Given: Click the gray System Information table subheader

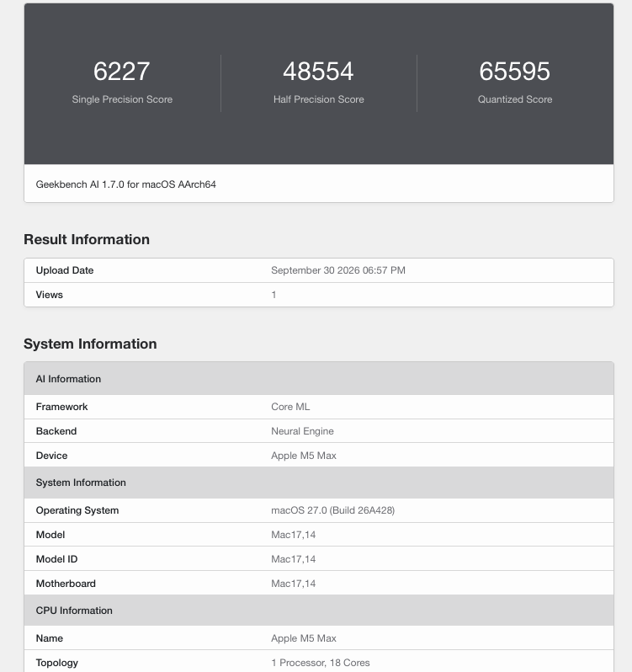Looking at the screenshot, I should tap(319, 483).
